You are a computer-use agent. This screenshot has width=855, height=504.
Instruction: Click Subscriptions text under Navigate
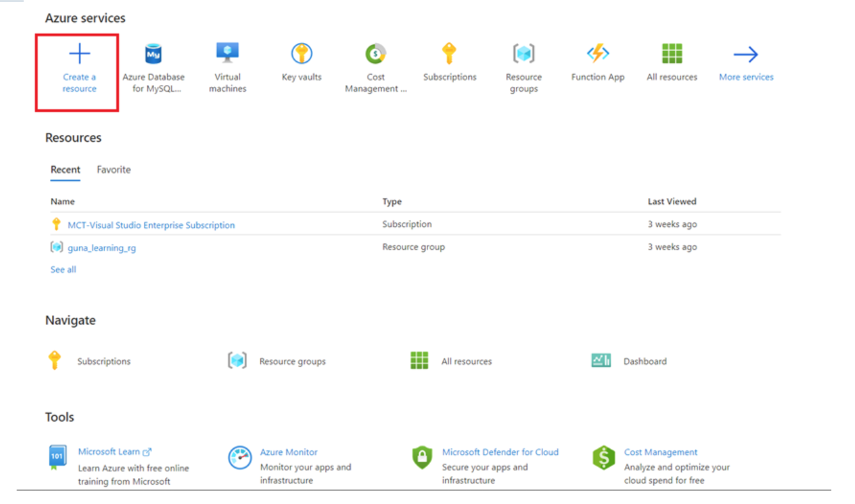[x=104, y=362]
